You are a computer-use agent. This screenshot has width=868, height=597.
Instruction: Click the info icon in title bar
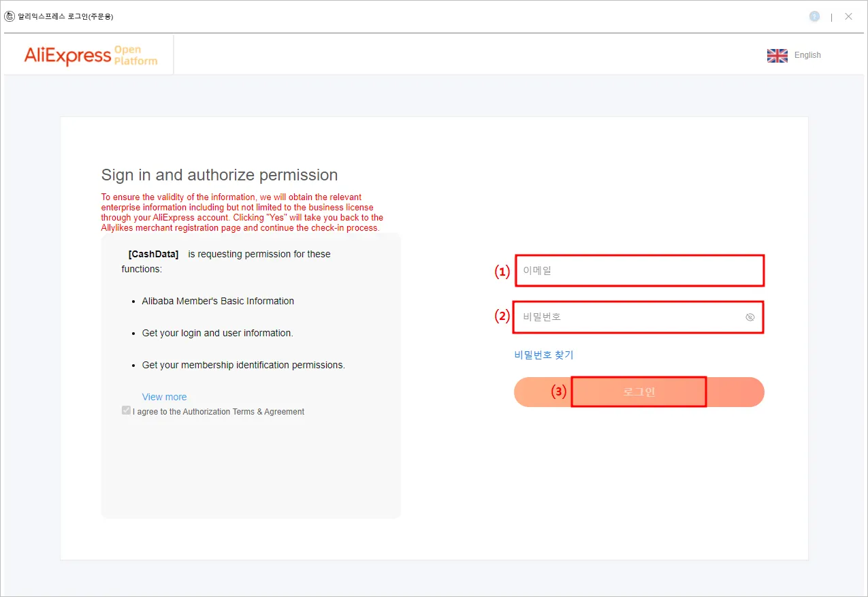814,16
